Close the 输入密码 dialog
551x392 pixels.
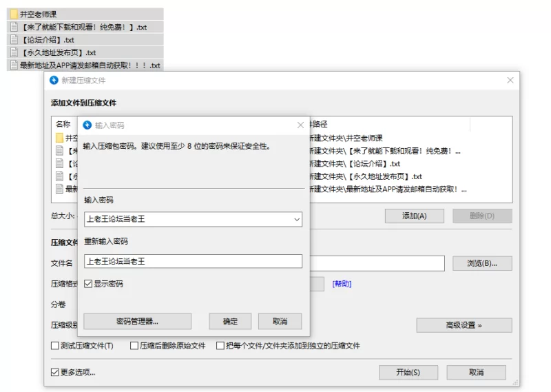click(x=300, y=125)
